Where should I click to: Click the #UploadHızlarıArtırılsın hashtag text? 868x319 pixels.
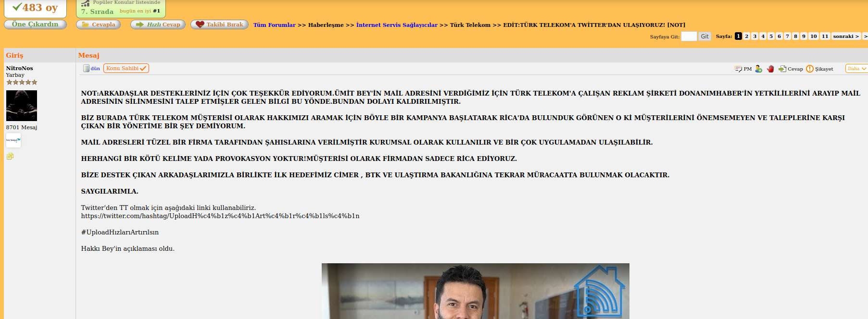point(120,232)
